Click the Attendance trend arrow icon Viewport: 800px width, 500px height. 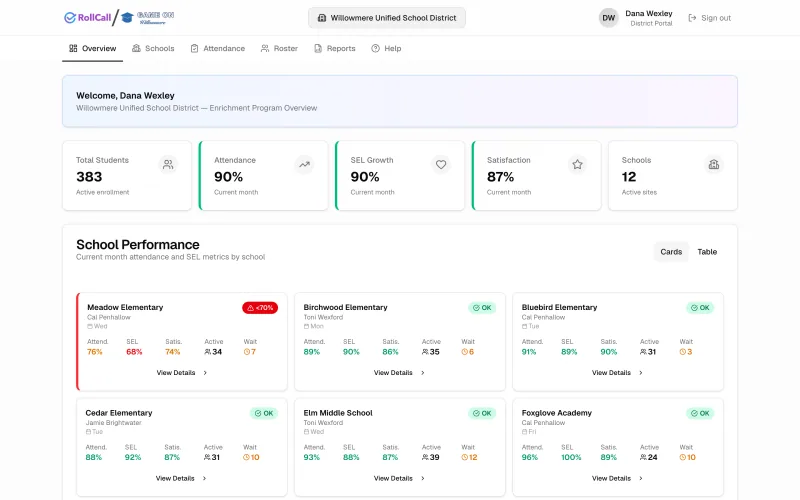pos(305,165)
